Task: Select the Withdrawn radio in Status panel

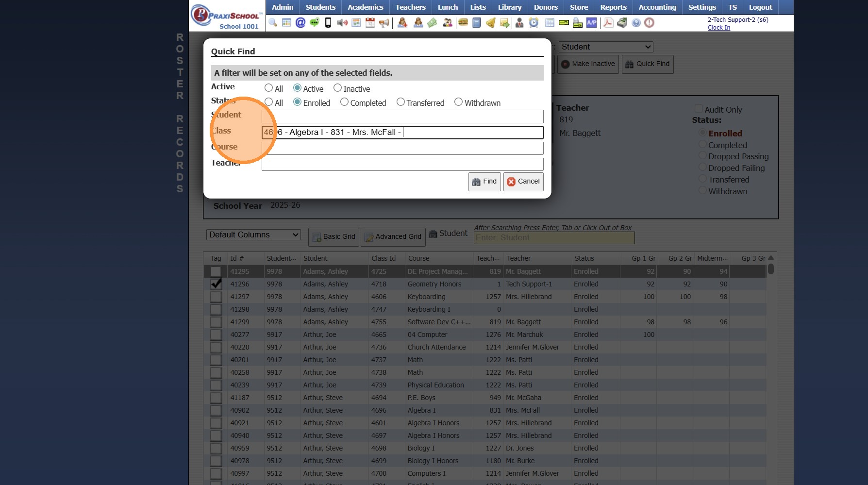Action: pos(702,190)
